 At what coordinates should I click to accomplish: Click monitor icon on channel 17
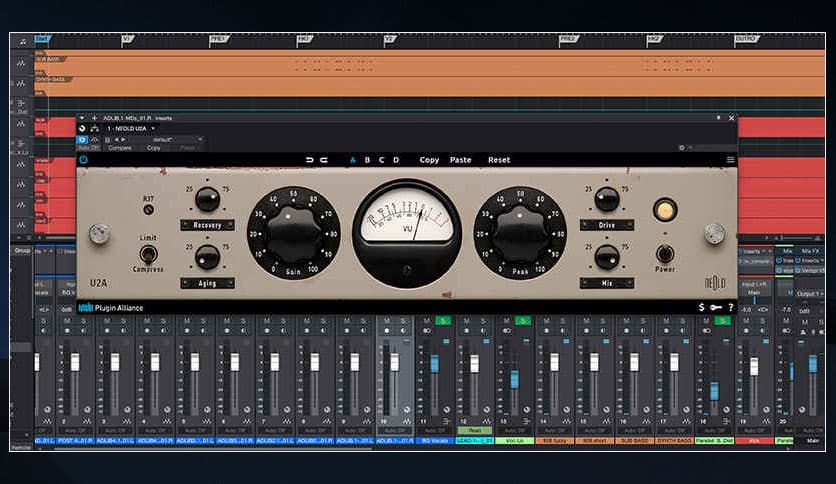point(683,330)
